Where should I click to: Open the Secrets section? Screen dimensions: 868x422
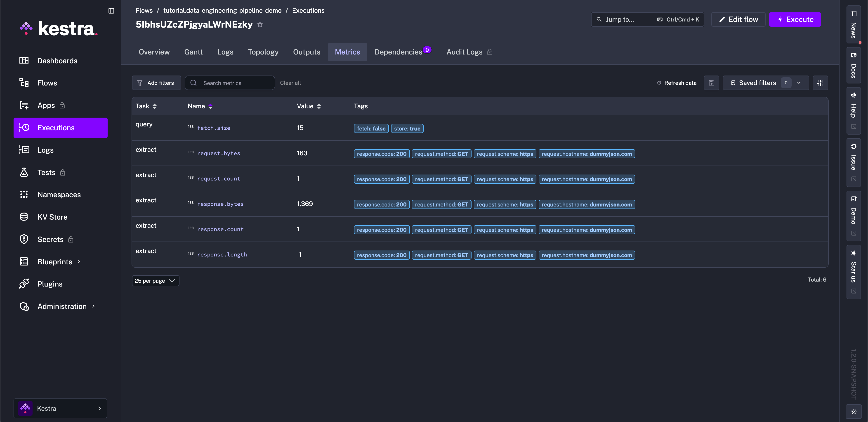coord(50,239)
